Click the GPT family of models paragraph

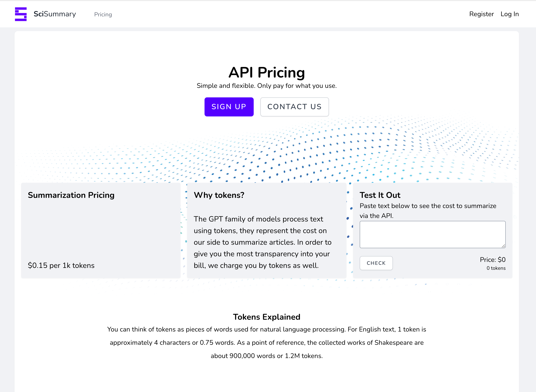[263, 242]
